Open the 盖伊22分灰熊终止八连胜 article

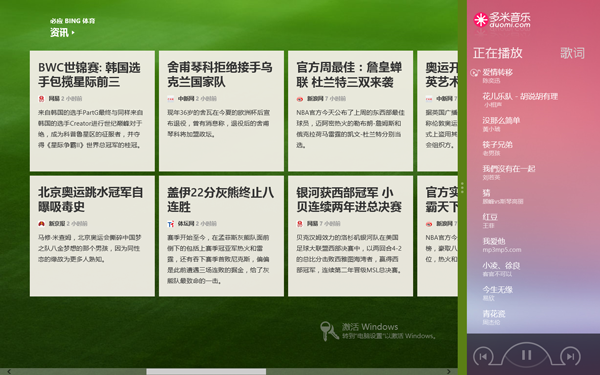click(221, 236)
